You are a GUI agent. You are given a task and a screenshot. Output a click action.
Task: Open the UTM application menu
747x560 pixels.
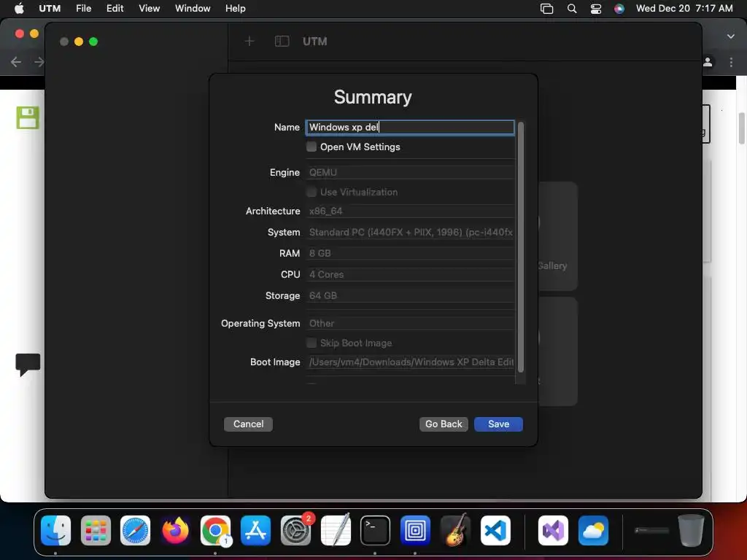(x=50, y=9)
